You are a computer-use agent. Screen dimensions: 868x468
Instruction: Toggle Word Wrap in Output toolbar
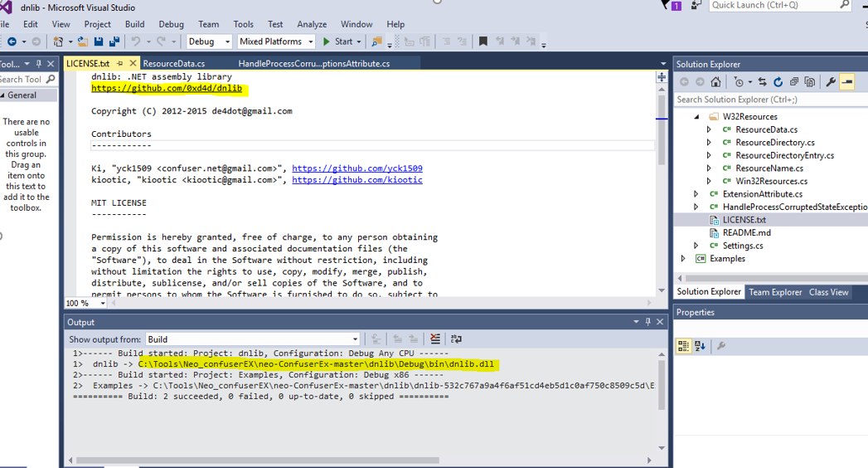(456, 339)
